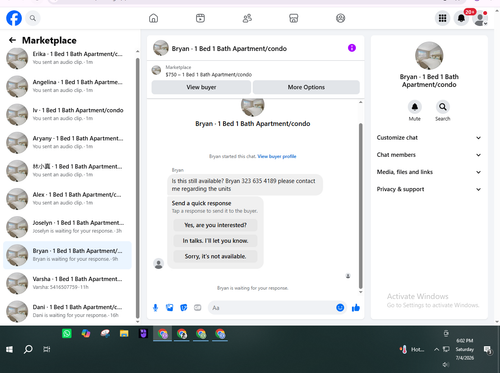Screen dimensions: 500x373
Task: Open the Iv conversation
Action: [67, 114]
